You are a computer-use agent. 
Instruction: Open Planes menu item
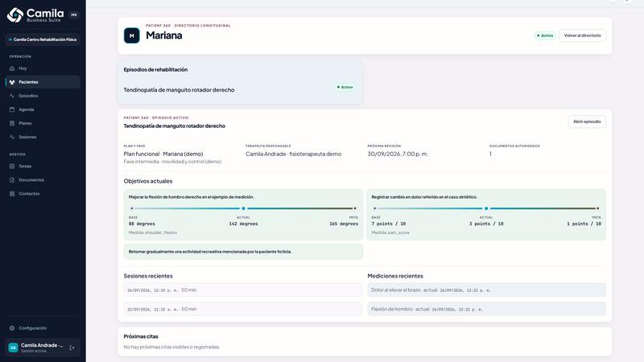pos(43,124)
